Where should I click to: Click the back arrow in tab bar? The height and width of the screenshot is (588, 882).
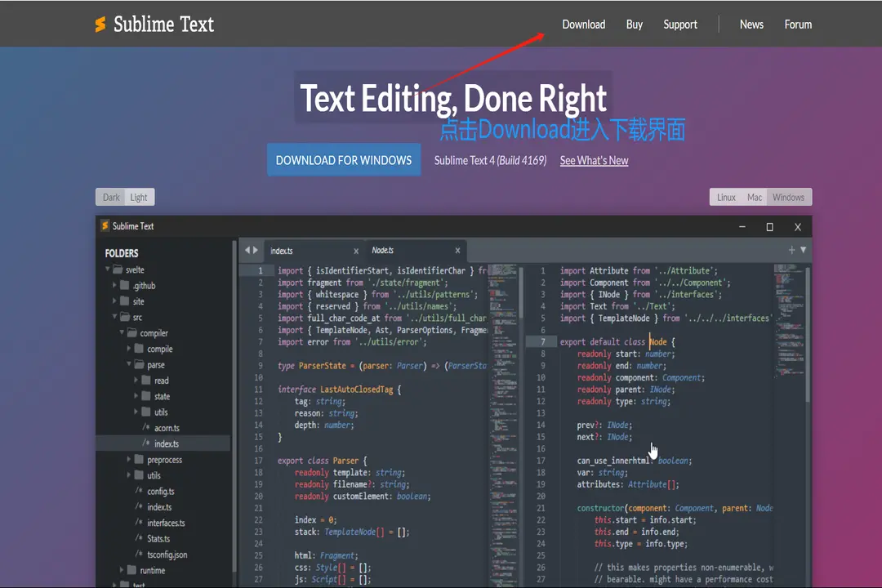[247, 251]
